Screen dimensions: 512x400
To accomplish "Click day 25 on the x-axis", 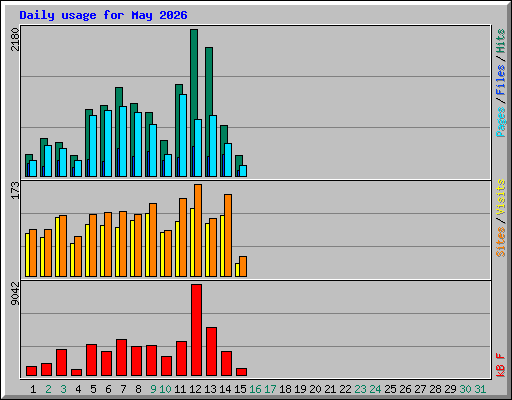I will (x=390, y=389).
